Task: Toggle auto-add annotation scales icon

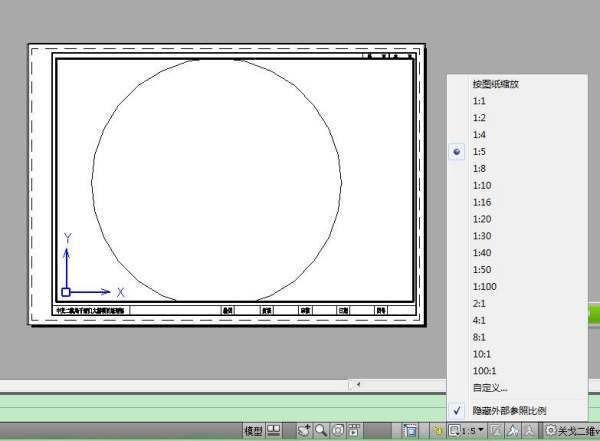Action: coord(530,431)
